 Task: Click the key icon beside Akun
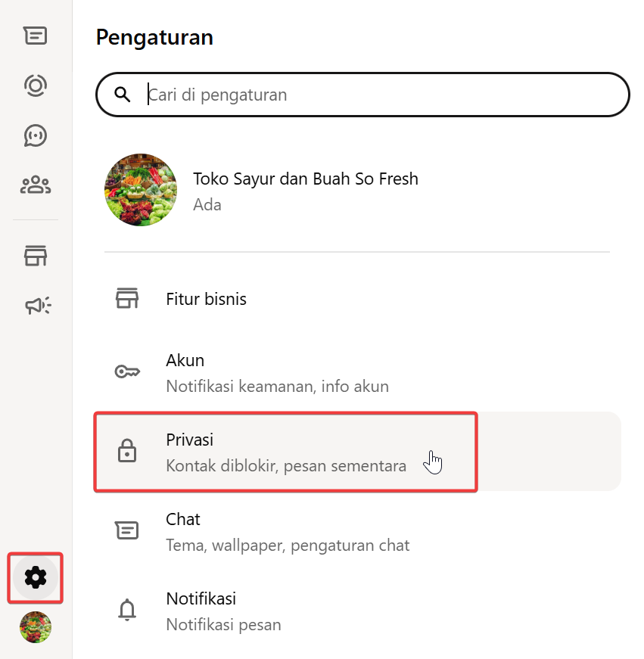point(127,371)
